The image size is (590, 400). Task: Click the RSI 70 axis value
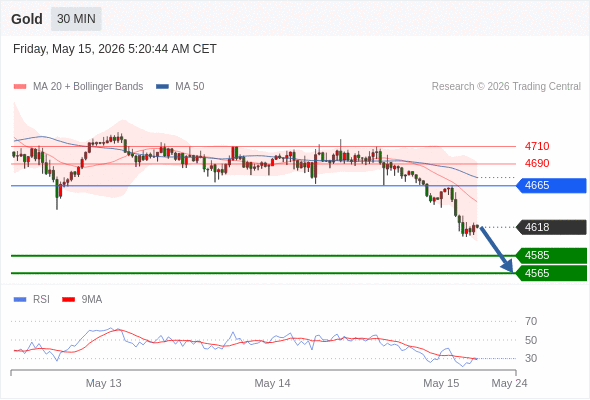(531, 321)
